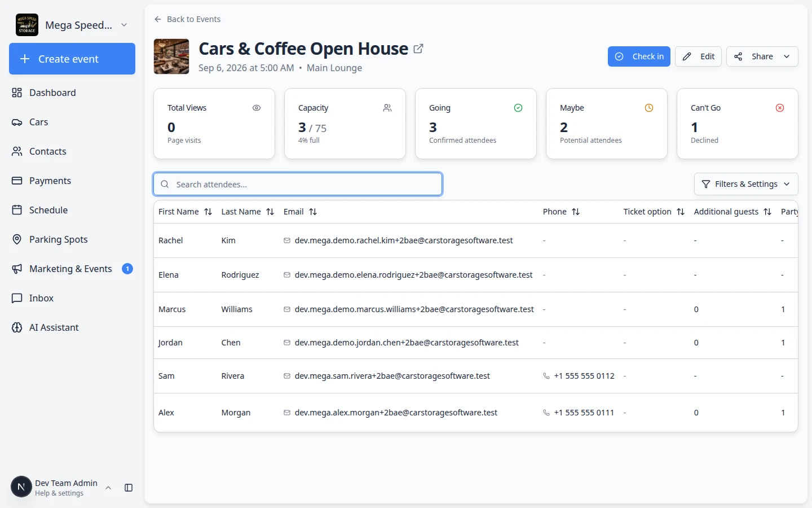This screenshot has width=812, height=508.
Task: Click mail icon in Elena Rodriguez's row
Action: tap(287, 275)
